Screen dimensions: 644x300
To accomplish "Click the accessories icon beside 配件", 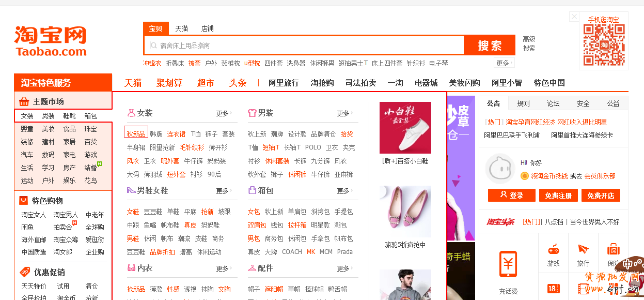I will [252, 268].
